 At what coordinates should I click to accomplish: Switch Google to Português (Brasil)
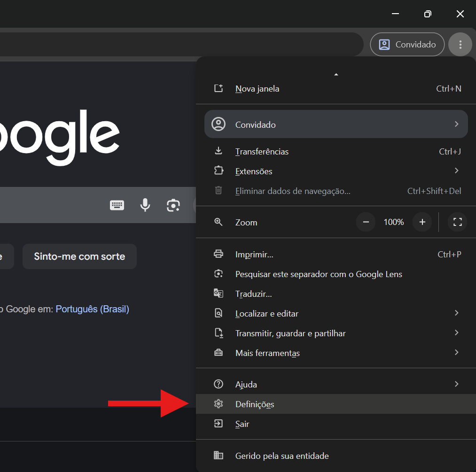point(92,309)
